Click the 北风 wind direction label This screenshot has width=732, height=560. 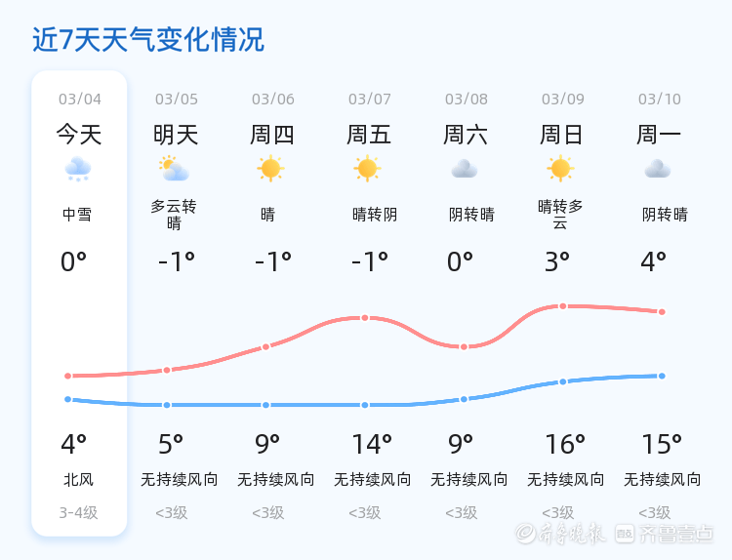(x=78, y=479)
